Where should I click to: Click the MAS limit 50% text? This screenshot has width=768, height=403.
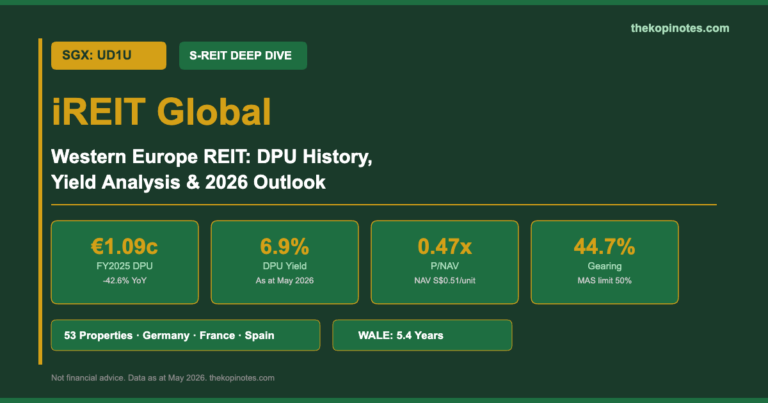(604, 281)
